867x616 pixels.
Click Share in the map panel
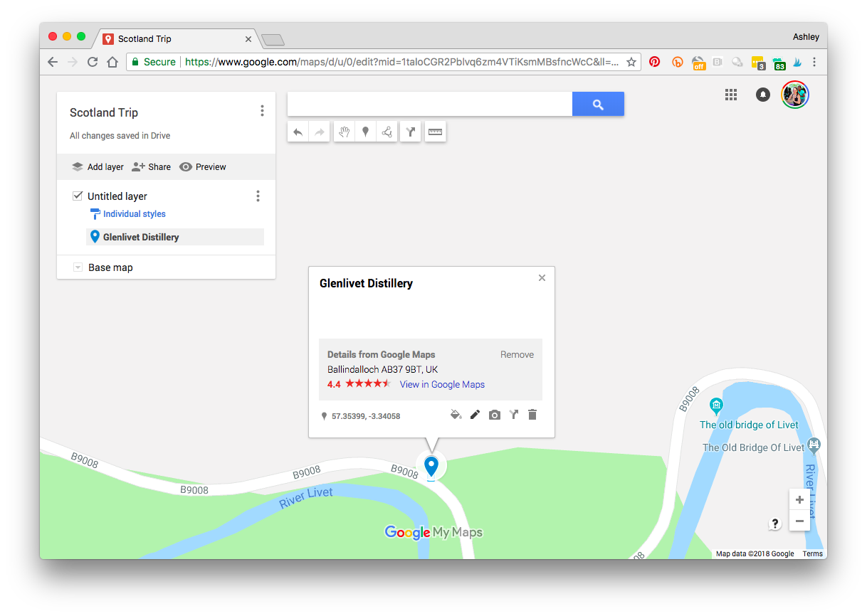tap(152, 167)
